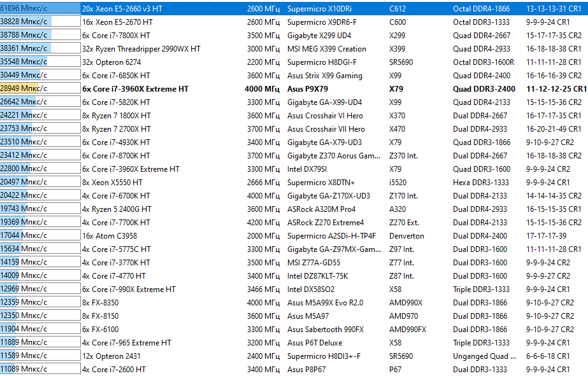Image resolution: width=588 pixels, height=376 pixels.
Task: Click Supermicro H8DI3+-F cell
Action: tap(324, 356)
